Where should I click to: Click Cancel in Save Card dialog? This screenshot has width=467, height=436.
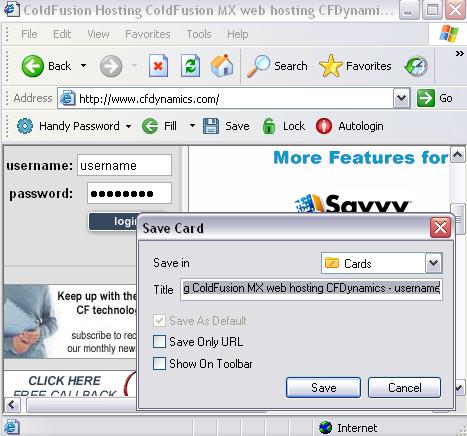(405, 388)
